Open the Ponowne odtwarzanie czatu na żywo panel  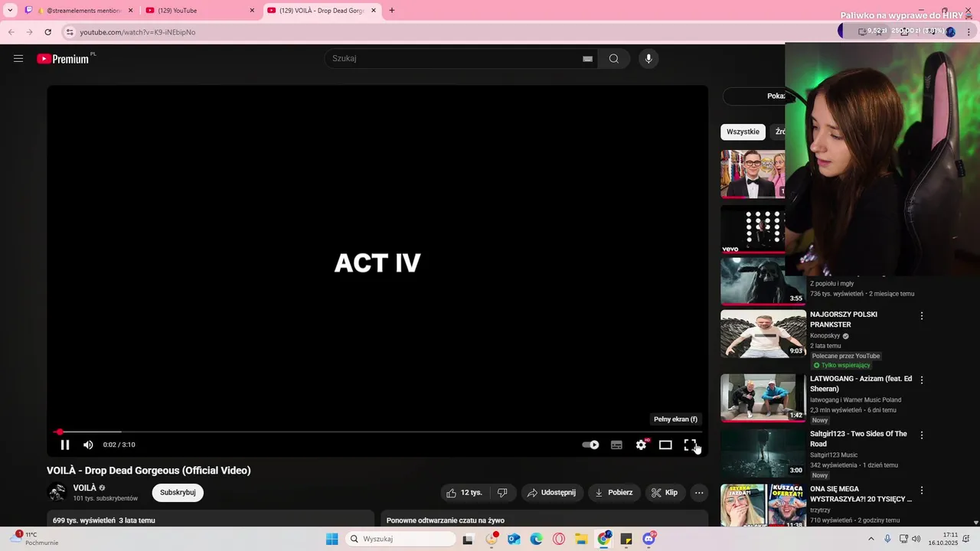point(544,519)
